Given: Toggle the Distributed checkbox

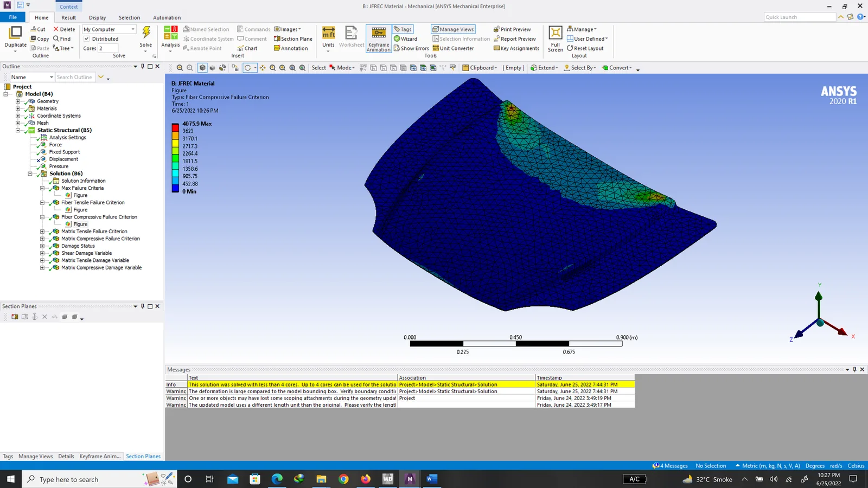Looking at the screenshot, I should [87, 39].
